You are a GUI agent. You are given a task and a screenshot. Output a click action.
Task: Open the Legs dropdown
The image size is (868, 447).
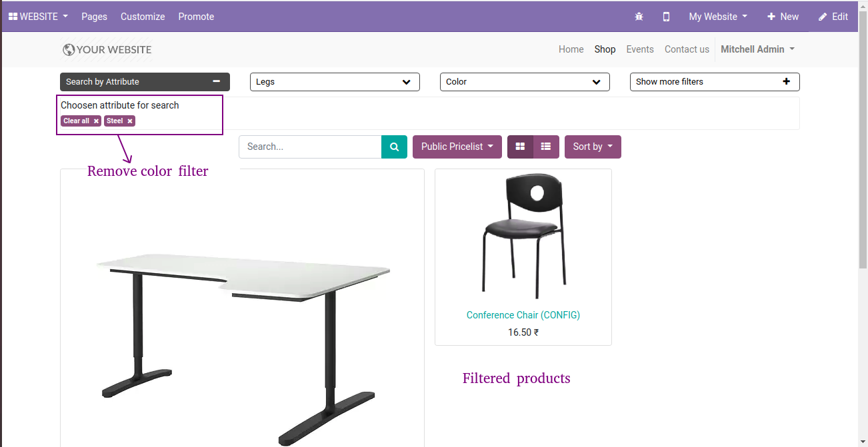coord(335,82)
